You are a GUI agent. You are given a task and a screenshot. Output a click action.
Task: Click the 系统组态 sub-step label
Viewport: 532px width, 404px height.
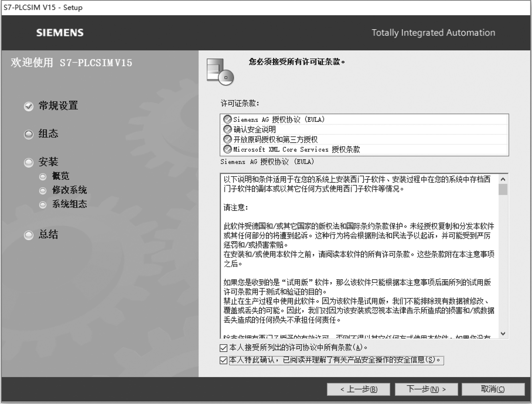(x=69, y=204)
